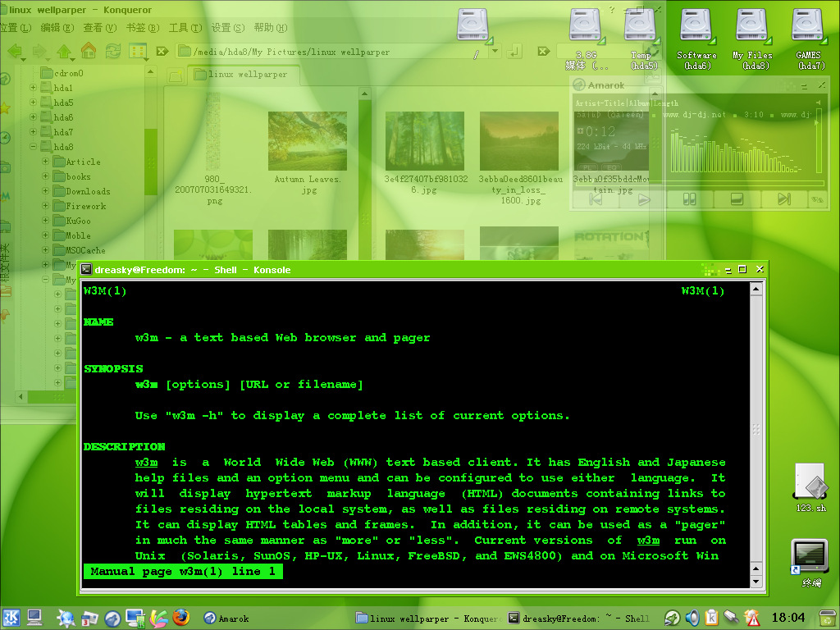Expand the hda5 tree node
This screenshot has width=840, height=630.
(x=33, y=103)
